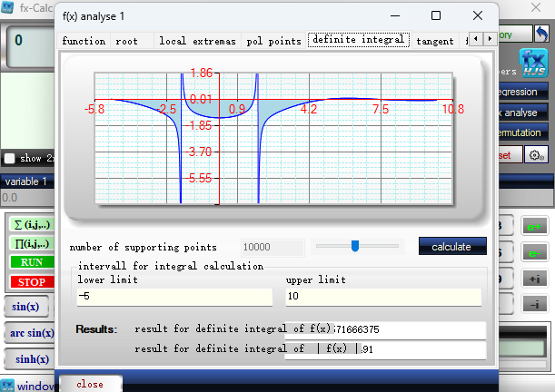Toggle the show checkbox
This screenshot has width=555, height=392.
tap(10, 158)
